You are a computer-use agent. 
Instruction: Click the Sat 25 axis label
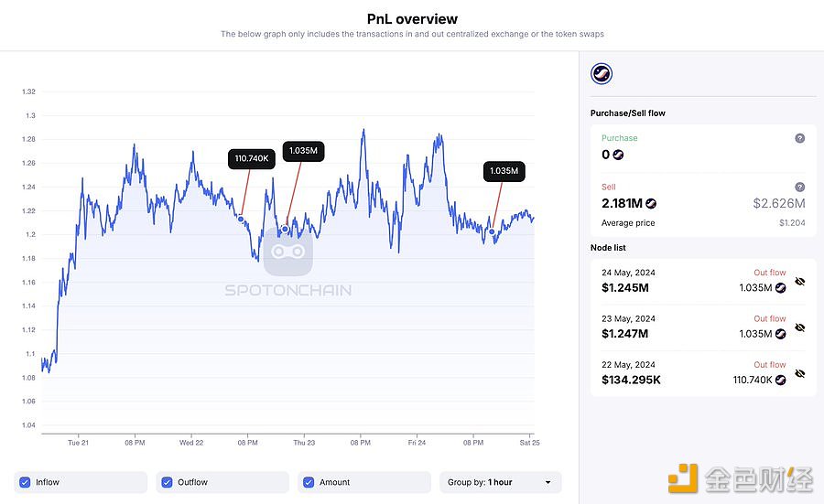click(530, 443)
